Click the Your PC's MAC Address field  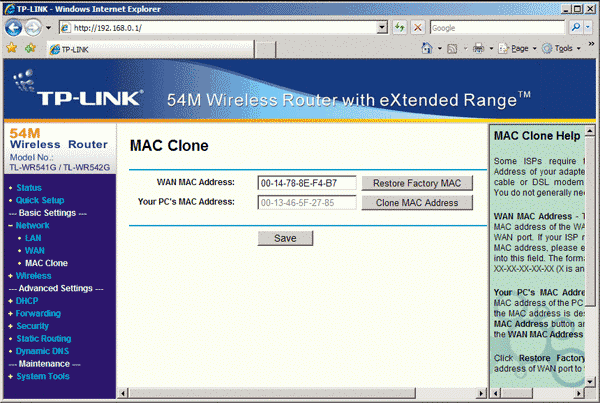[307, 202]
